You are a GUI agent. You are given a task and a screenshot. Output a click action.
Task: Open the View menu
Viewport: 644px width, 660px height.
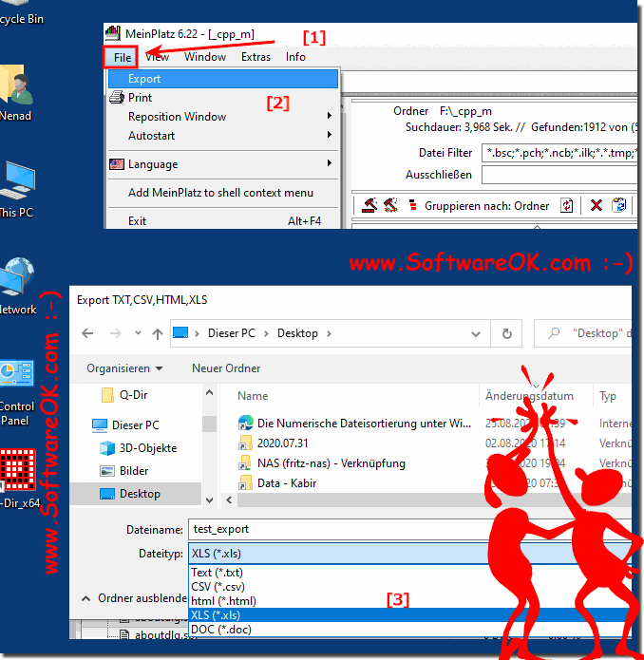[x=157, y=57]
